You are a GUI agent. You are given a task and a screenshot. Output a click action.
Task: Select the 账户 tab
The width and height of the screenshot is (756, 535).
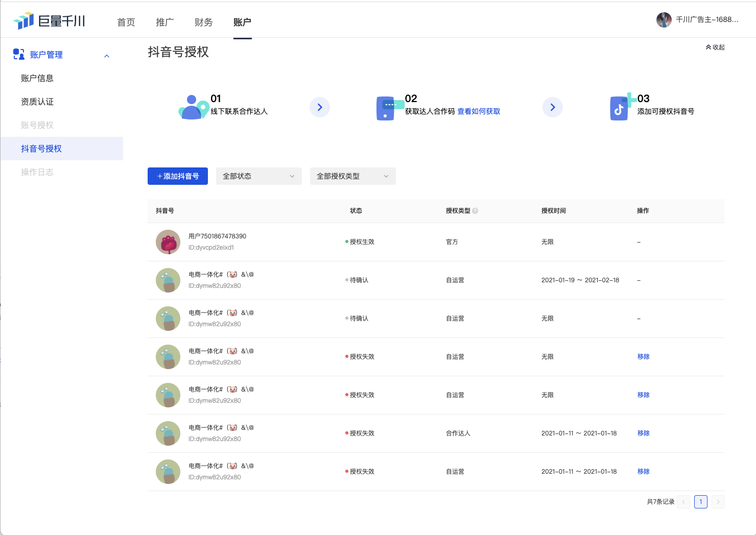click(x=242, y=22)
